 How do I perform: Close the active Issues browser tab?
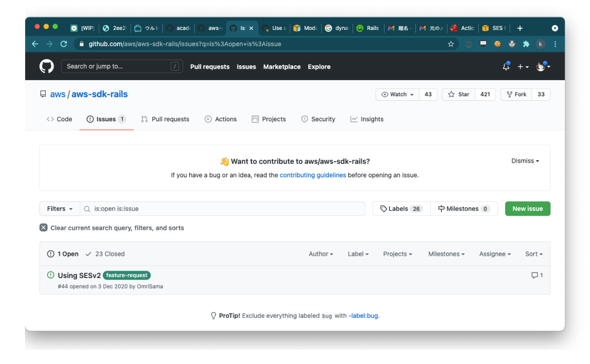(251, 28)
